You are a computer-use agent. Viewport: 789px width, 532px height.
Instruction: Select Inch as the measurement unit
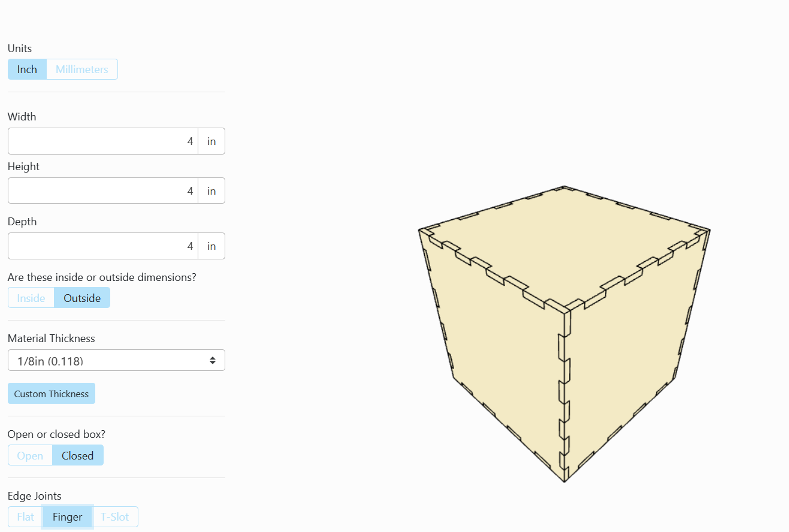point(26,69)
